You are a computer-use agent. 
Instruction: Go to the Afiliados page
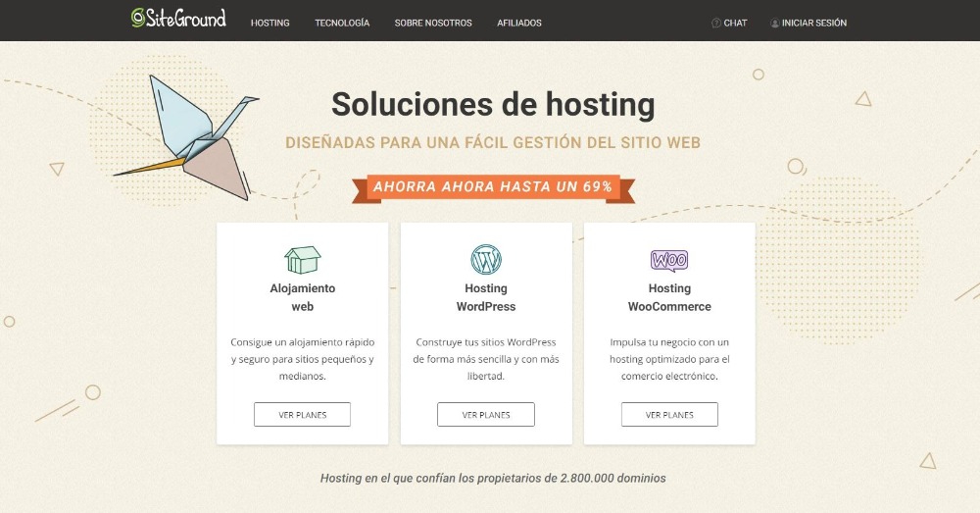(x=519, y=24)
